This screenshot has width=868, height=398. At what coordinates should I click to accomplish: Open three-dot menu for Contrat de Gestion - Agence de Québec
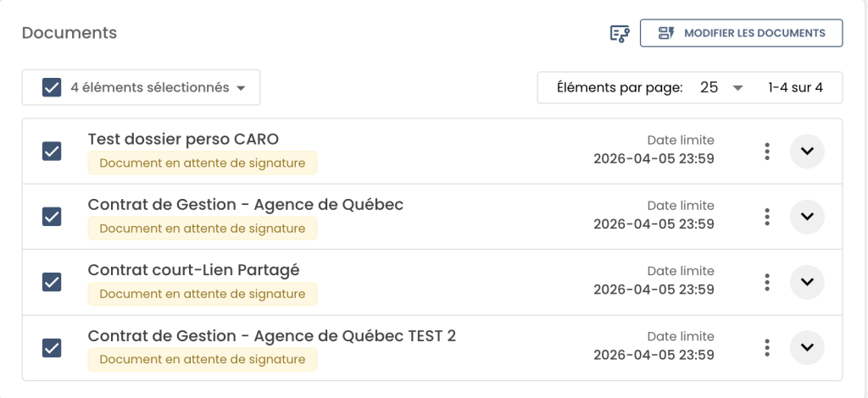[767, 217]
